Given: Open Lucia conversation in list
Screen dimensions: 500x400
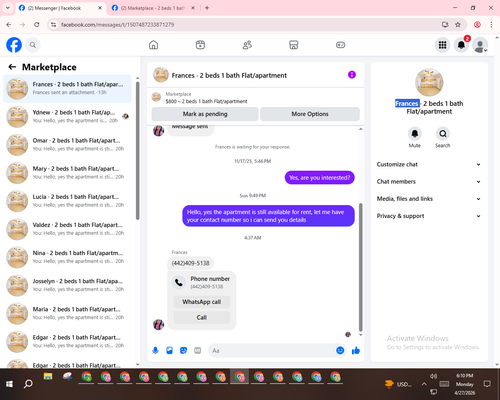Looking at the screenshot, I should [x=67, y=201].
